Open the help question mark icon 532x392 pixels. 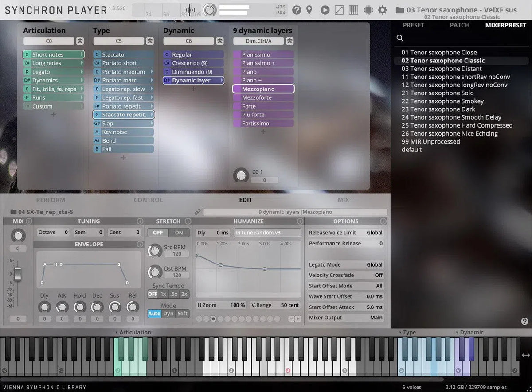297,10
